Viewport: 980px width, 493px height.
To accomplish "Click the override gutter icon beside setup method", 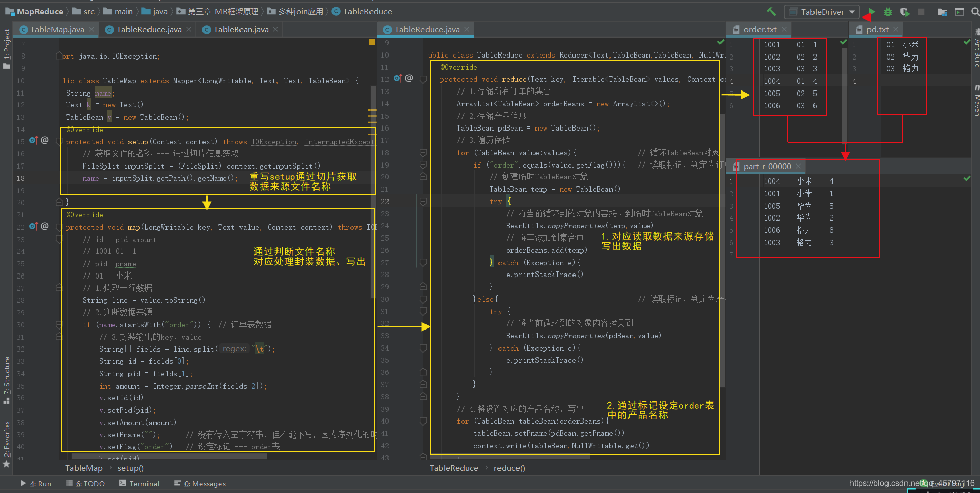I will (x=33, y=140).
